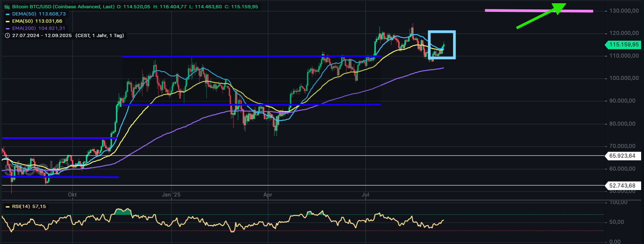Click the RSI(14) legend color marker
This screenshot has width=644, height=244.
pyautogui.click(x=8, y=207)
